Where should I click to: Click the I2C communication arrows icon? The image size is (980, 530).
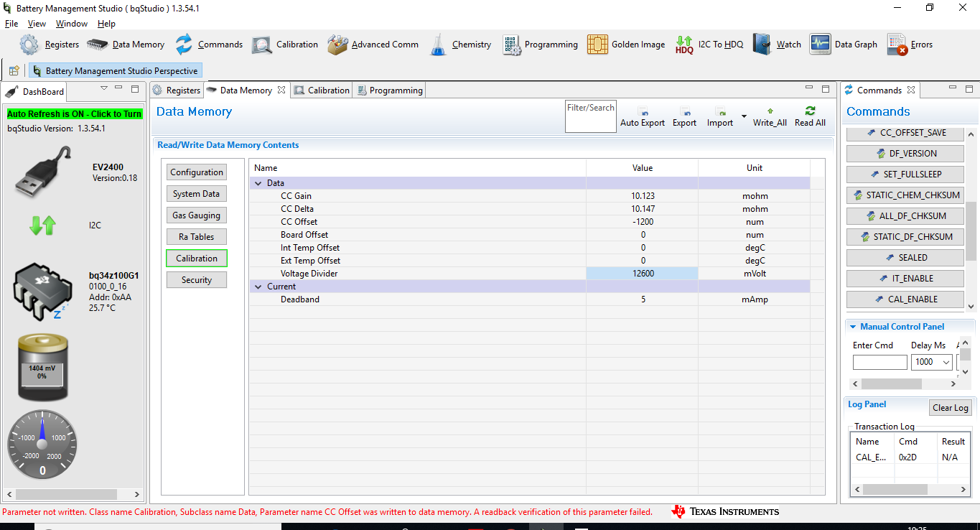click(42, 226)
